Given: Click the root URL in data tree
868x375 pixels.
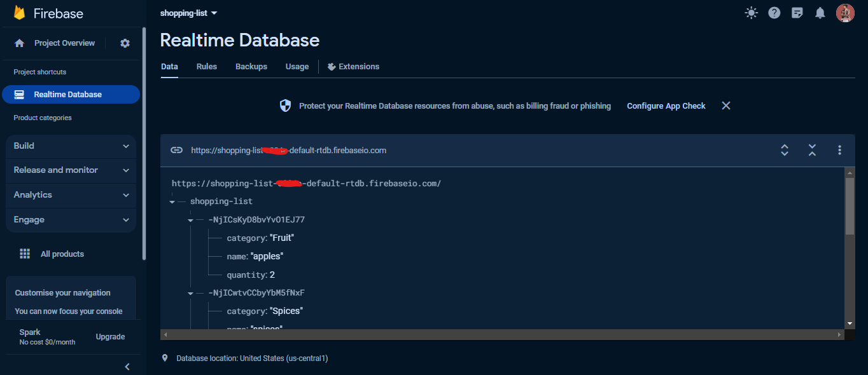Looking at the screenshot, I should 306,184.
